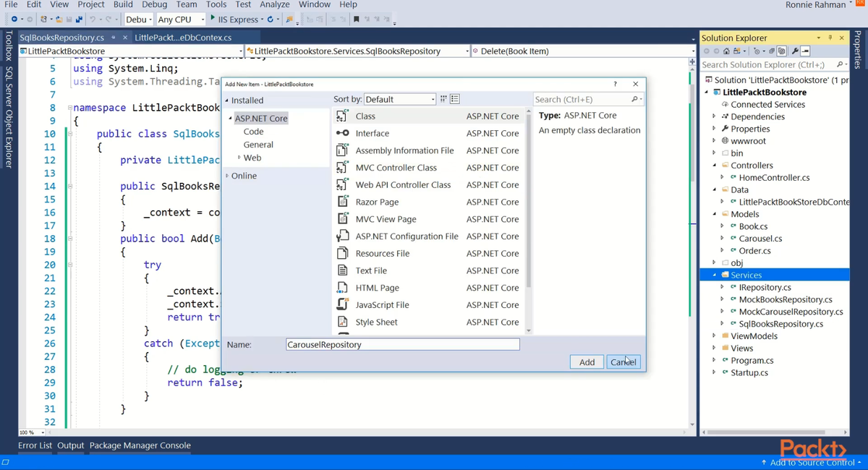Select Code under ASP.NET Core
This screenshot has width=868, height=470.
tap(253, 132)
